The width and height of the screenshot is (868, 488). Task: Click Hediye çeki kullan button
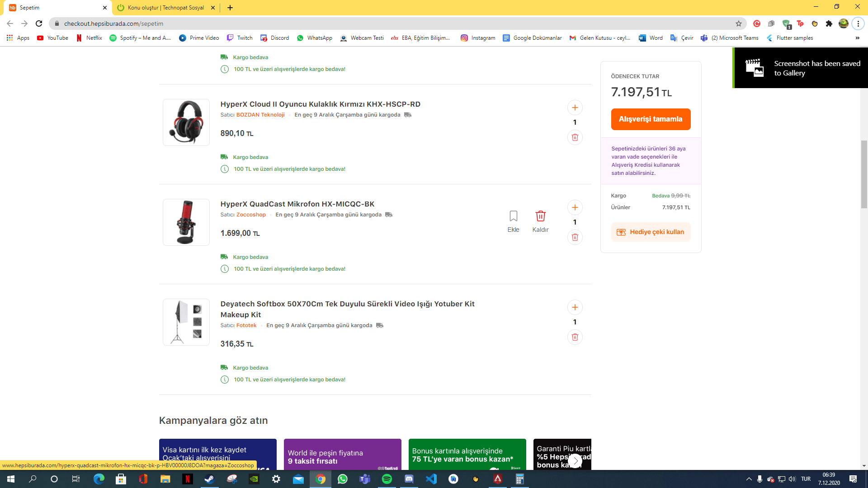(x=651, y=232)
